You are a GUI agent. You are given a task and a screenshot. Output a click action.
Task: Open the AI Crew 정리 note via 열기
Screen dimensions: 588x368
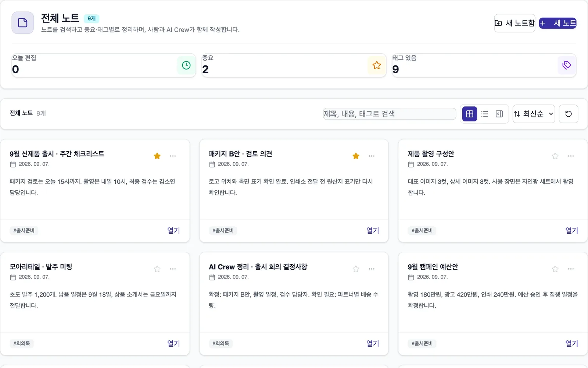tap(373, 343)
